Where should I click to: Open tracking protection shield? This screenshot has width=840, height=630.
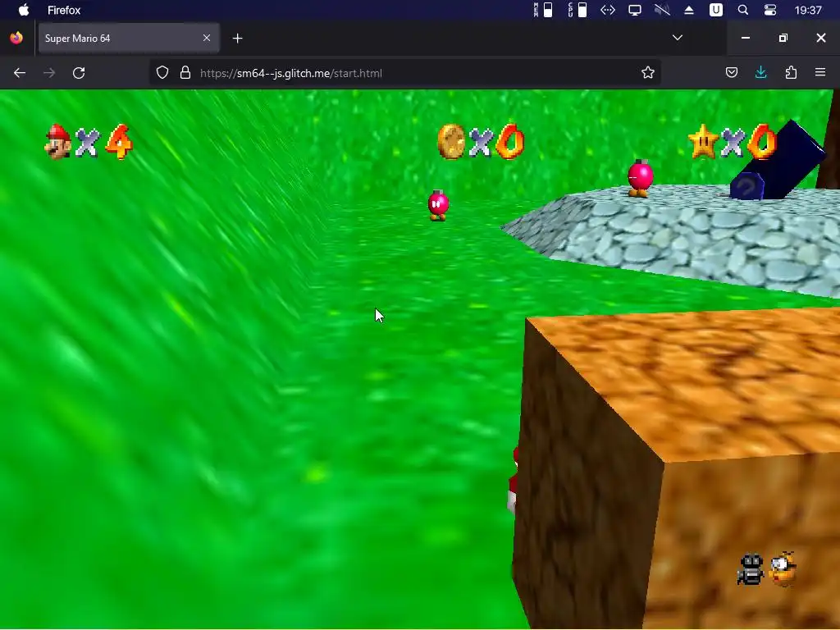pyautogui.click(x=162, y=73)
